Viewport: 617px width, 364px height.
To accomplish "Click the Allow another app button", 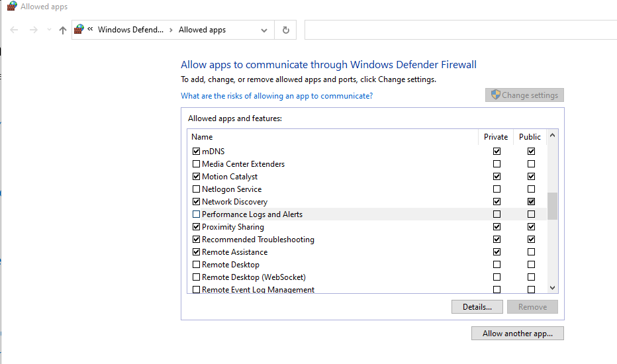I will (518, 334).
